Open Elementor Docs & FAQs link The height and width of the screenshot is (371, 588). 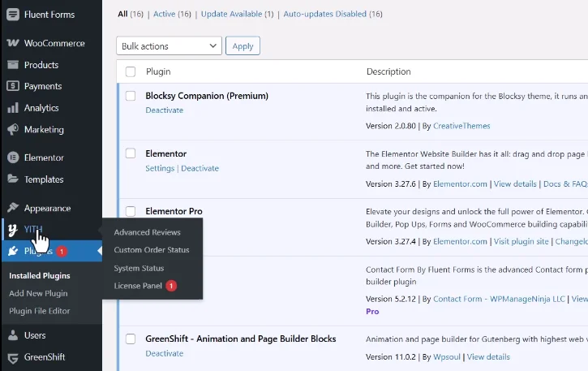pyautogui.click(x=565, y=184)
